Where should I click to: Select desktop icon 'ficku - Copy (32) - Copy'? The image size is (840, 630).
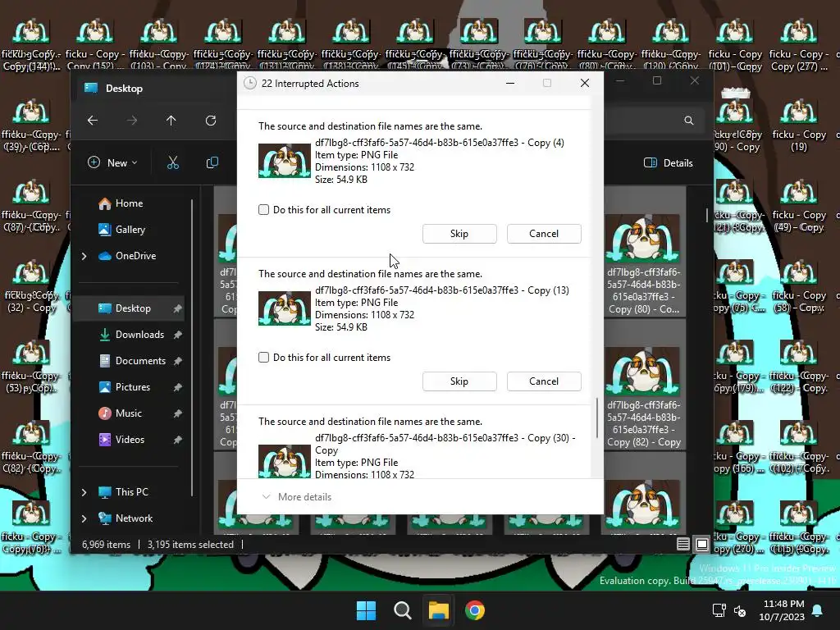click(30, 286)
